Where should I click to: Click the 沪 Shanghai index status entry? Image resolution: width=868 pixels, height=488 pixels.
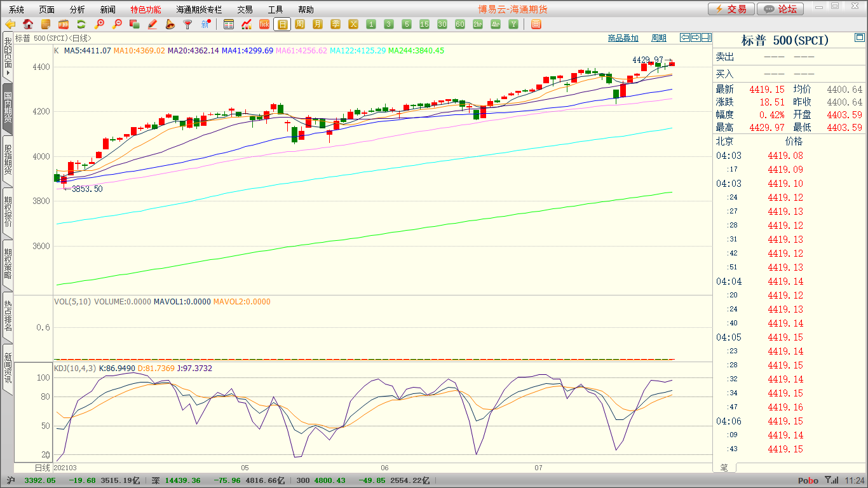(x=72, y=480)
